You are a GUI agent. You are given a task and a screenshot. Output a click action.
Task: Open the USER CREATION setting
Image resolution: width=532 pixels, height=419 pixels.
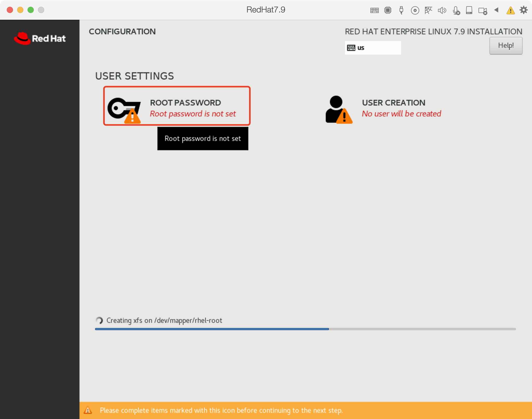pyautogui.click(x=394, y=103)
